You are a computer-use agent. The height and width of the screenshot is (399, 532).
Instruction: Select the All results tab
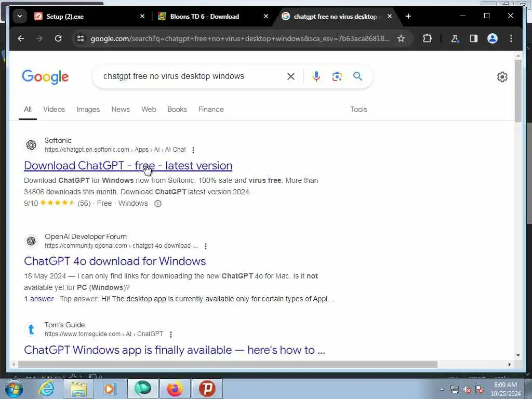point(28,110)
